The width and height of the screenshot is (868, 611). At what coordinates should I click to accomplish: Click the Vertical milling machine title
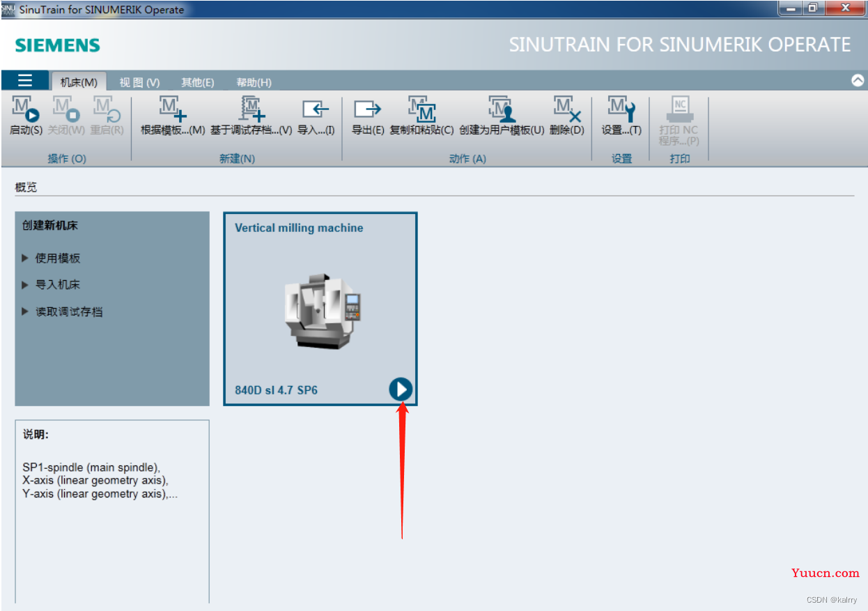pos(299,228)
